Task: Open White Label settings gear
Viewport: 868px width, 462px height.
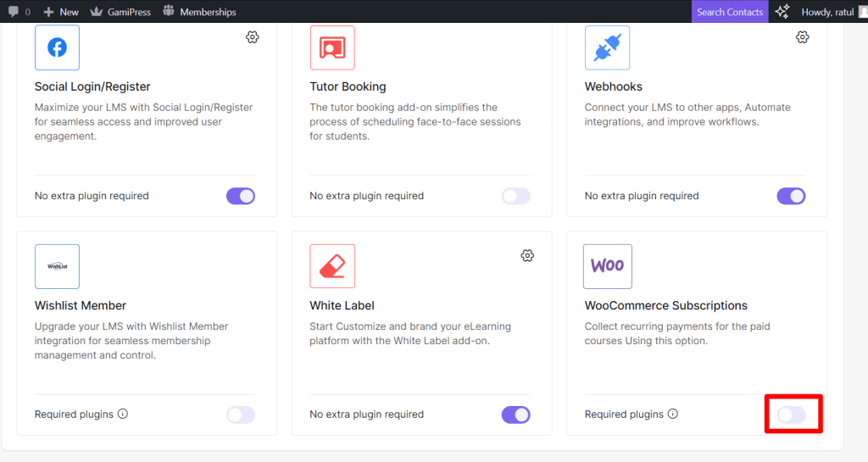Action: (527, 256)
